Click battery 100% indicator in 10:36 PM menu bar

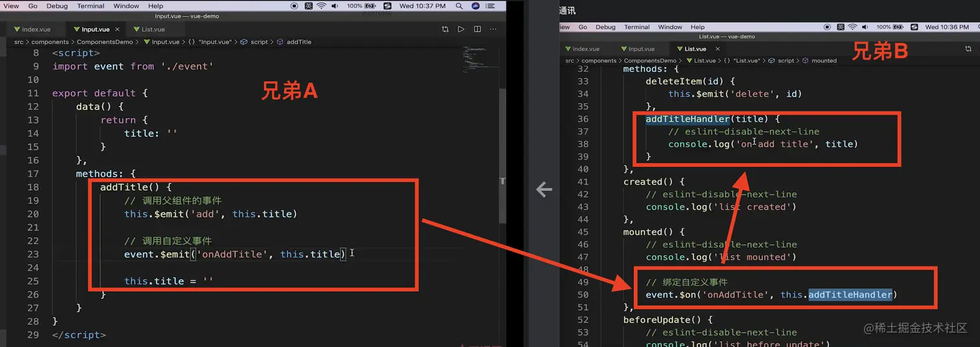[891, 27]
